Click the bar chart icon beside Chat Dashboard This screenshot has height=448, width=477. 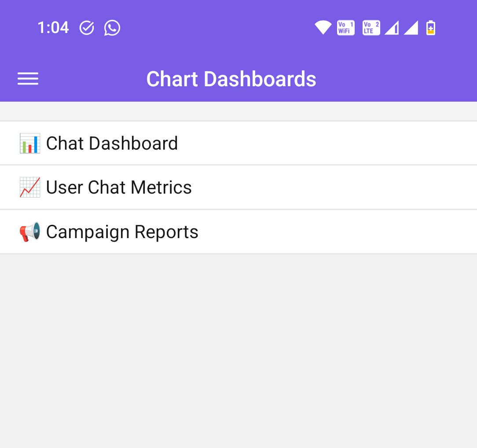[x=29, y=143]
